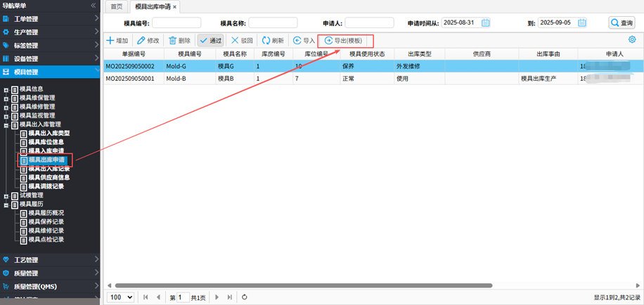Open calendar picker for the end date
Viewport: 644px width, 305px height.
pos(581,22)
